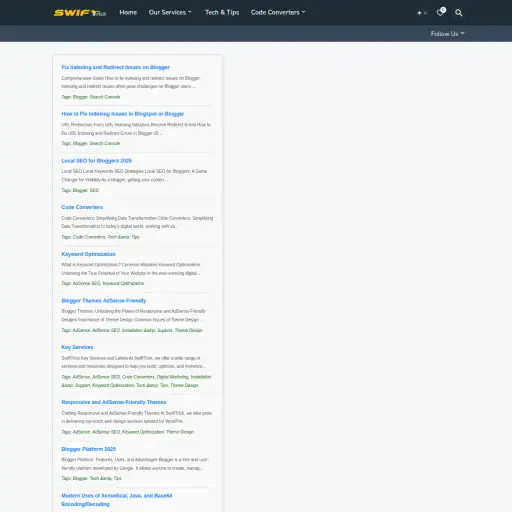Open the Blogger Platform 2025 article
The width and height of the screenshot is (512, 512).
coord(88,449)
